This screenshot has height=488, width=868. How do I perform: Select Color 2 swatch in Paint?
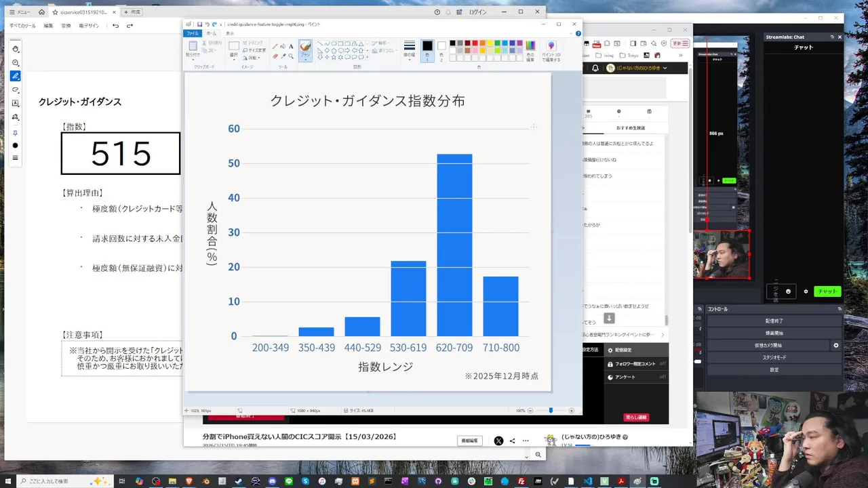(x=441, y=51)
